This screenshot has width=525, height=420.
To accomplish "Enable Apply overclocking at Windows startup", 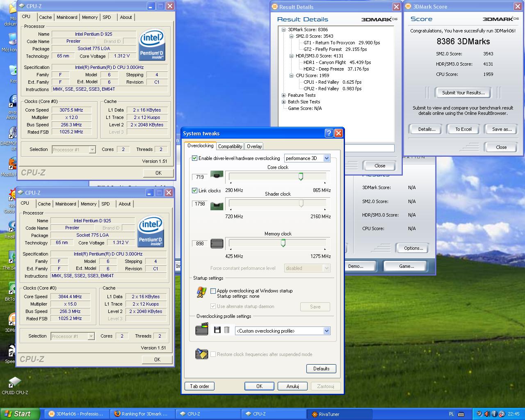I will 213,290.
